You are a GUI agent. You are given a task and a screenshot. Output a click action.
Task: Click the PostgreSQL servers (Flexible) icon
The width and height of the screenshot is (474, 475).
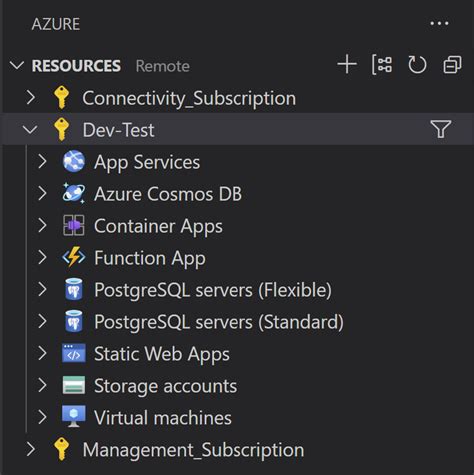pos(74,289)
